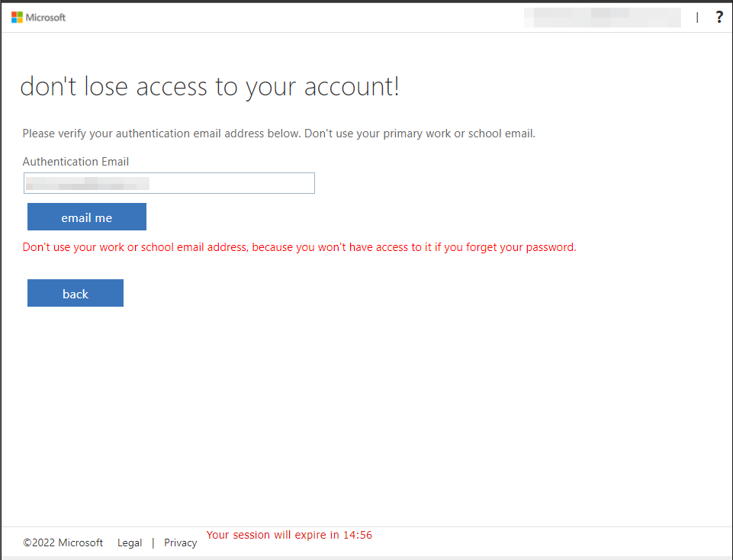Click the back button
This screenshot has height=560, width=733.
pyautogui.click(x=76, y=293)
